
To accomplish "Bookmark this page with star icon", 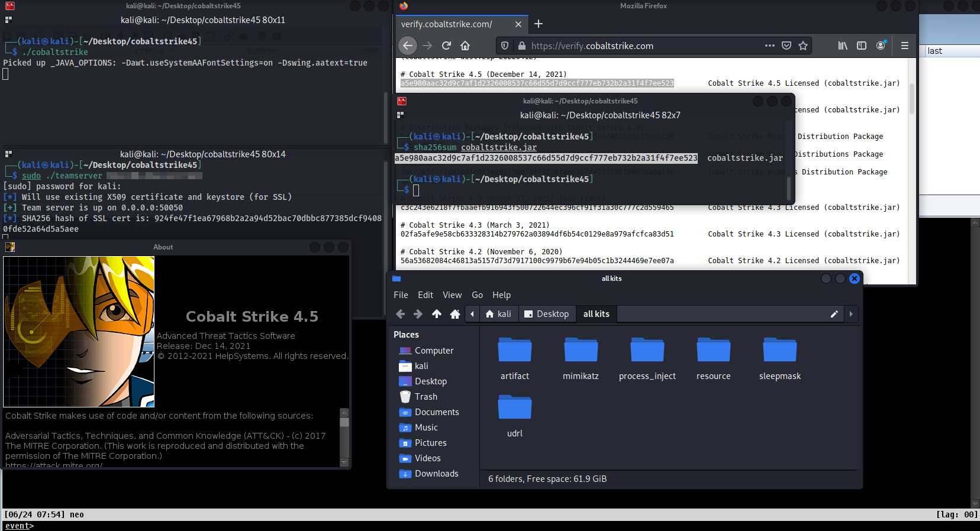I will [x=803, y=46].
